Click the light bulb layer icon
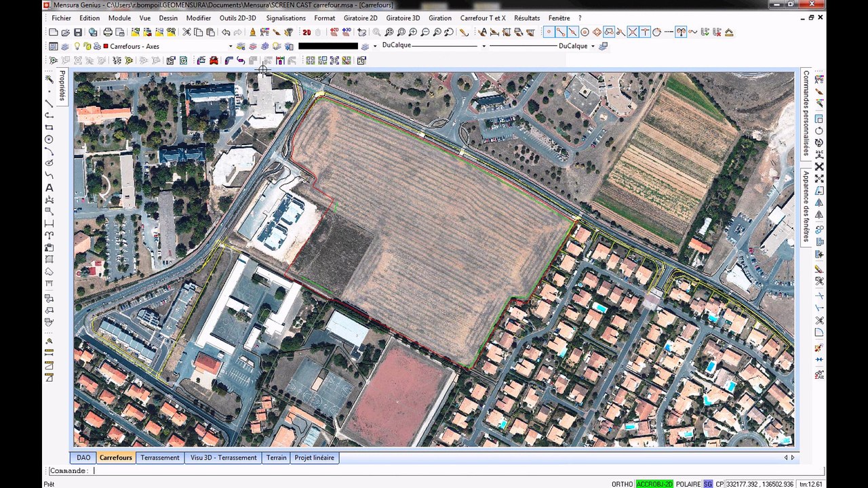Viewport: 868px width, 488px height. pos(77,46)
